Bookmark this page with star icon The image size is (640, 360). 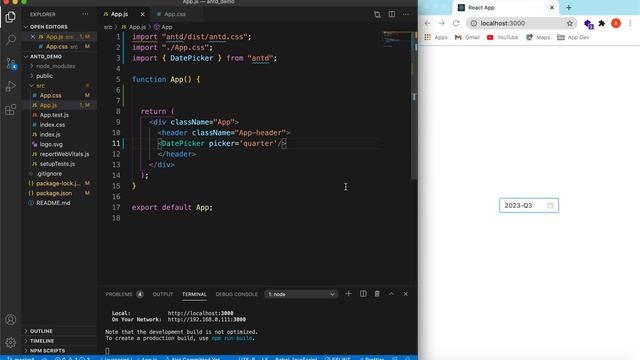point(570,23)
